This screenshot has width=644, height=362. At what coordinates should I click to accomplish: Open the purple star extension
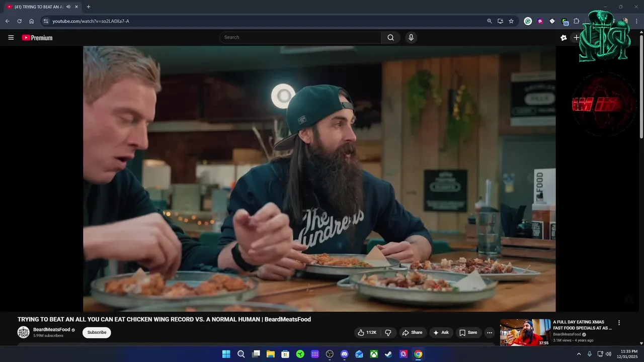pyautogui.click(x=540, y=21)
